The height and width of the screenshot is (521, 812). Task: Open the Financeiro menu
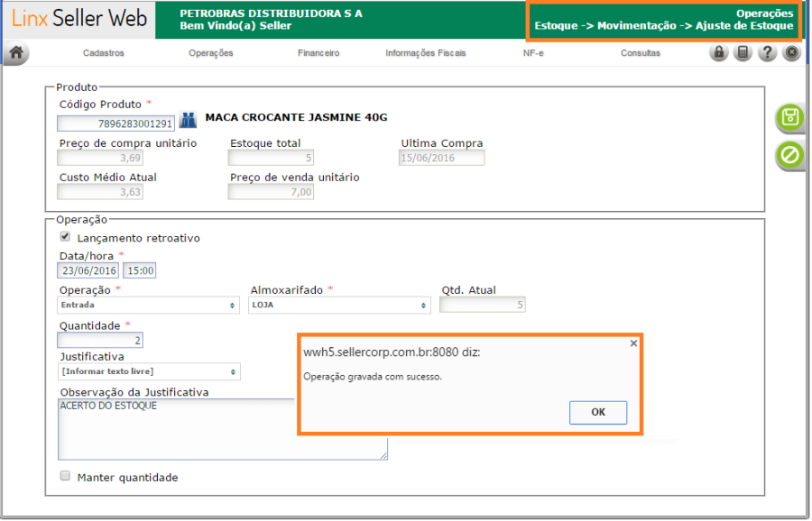[x=318, y=53]
